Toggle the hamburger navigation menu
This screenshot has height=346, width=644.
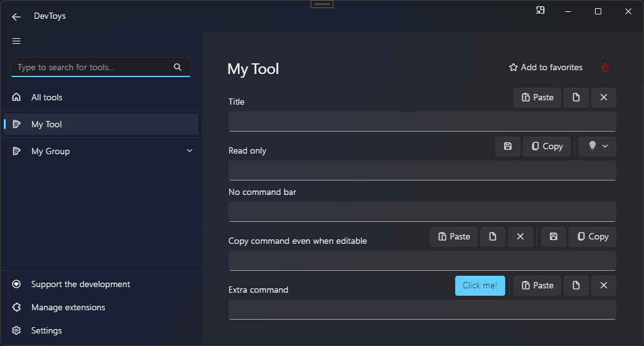16,41
